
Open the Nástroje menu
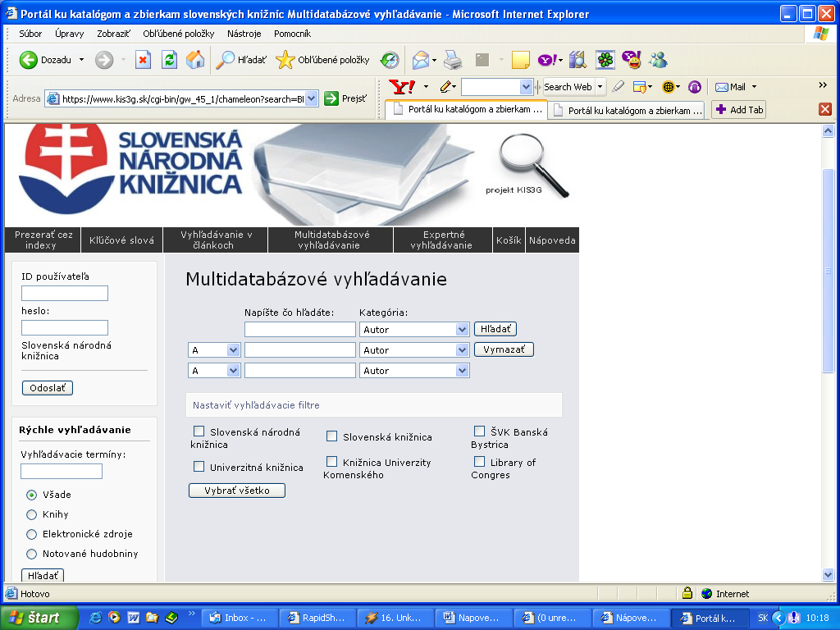click(244, 34)
